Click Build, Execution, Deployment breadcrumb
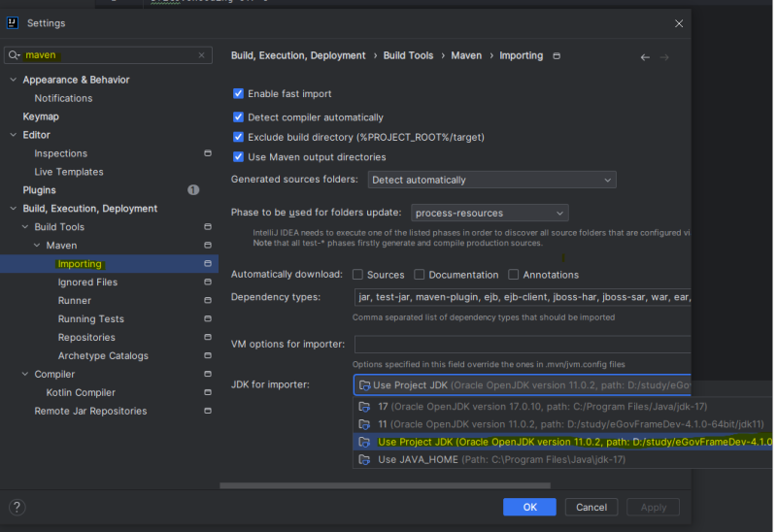This screenshot has height=532, width=777. pyautogui.click(x=298, y=55)
